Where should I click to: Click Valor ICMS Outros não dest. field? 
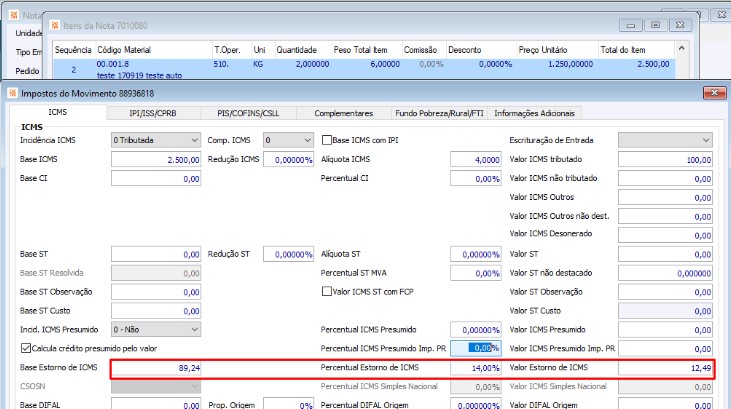pyautogui.click(x=665, y=216)
